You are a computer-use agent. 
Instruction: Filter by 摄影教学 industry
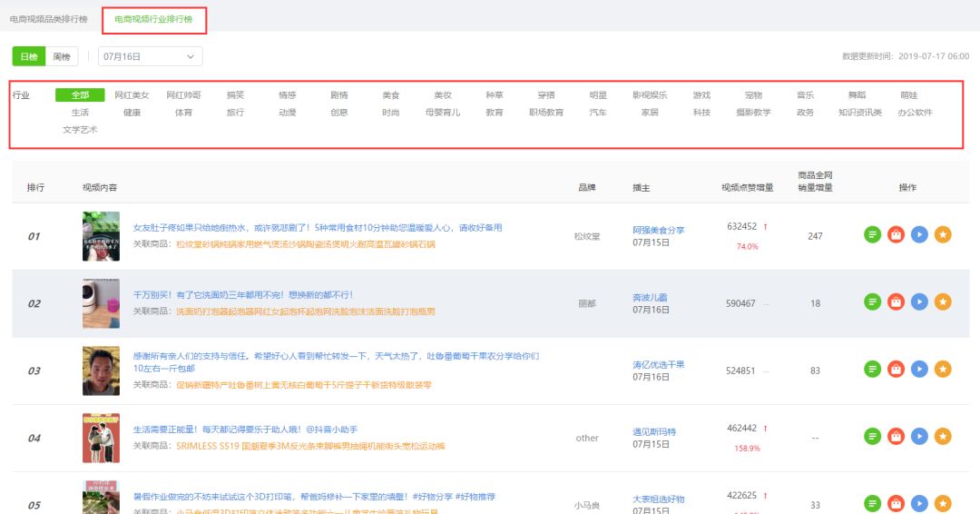coord(754,113)
